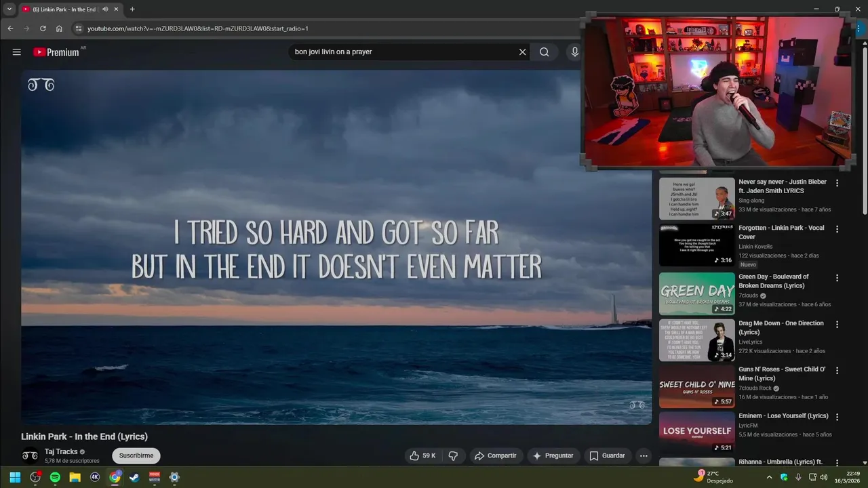This screenshot has width=868, height=488.
Task: Open options menu for Sweet Child O' Mine
Action: tap(837, 371)
